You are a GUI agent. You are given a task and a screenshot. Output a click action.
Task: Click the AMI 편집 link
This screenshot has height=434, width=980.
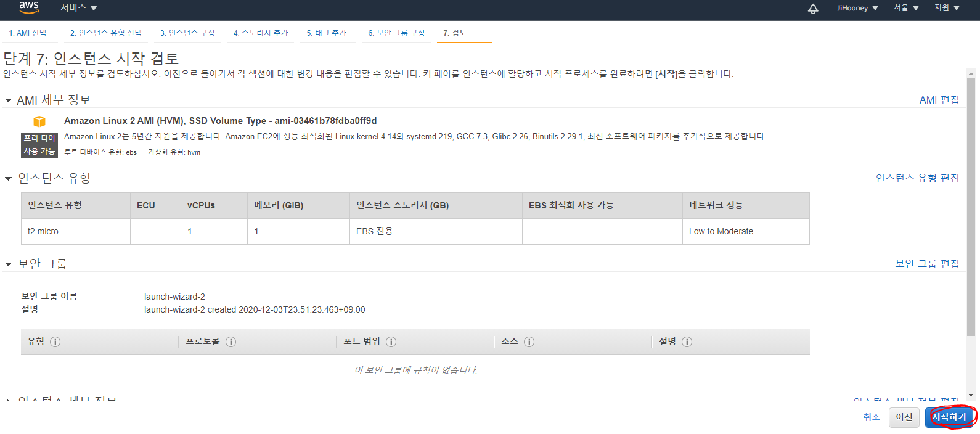[939, 100]
